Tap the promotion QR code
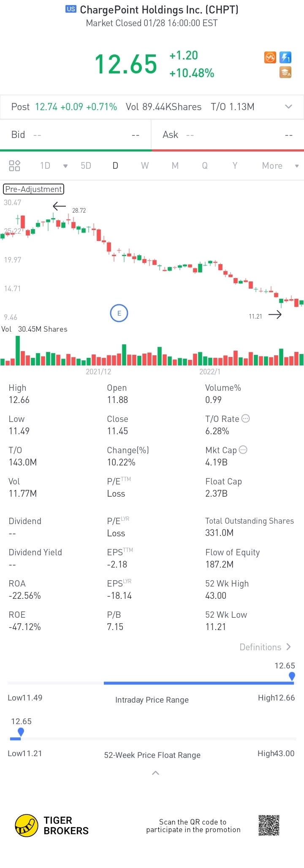This screenshot has height=868, width=304. point(269,825)
